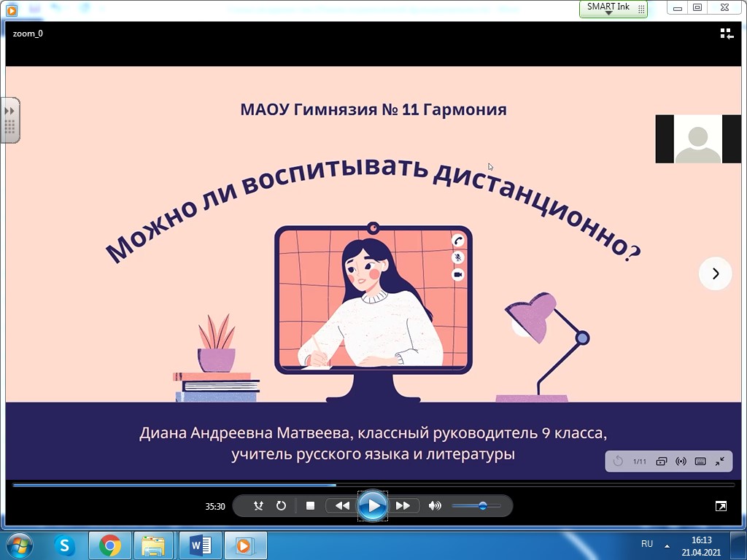Click the video seek progress bar
747x560 pixels.
372,484
